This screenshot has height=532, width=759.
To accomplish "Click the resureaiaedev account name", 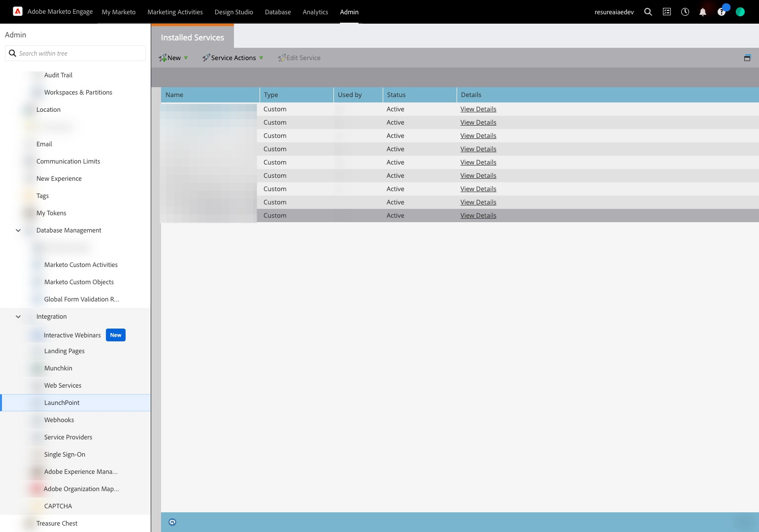I will coord(614,12).
